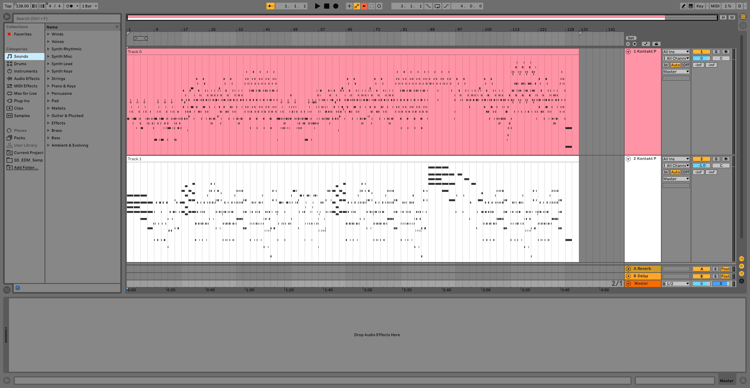Open the Plug-Ins browser category
This screenshot has width=750, height=388.
[22, 100]
